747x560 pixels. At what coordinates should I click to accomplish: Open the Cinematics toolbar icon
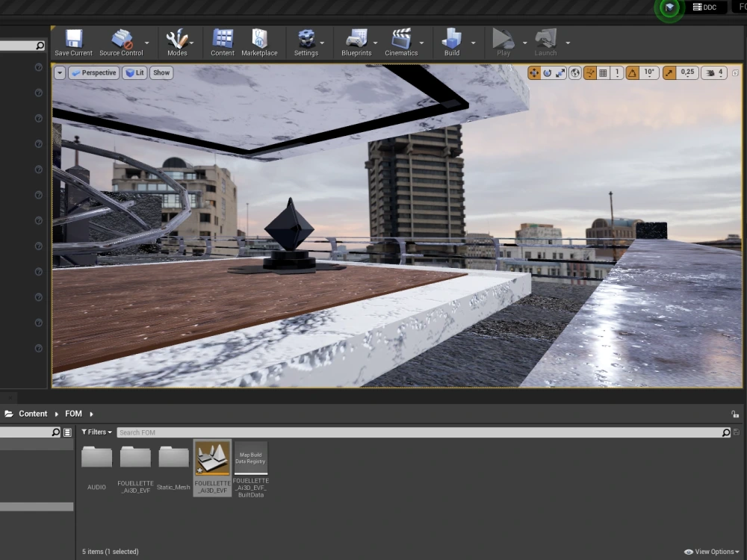click(x=402, y=41)
